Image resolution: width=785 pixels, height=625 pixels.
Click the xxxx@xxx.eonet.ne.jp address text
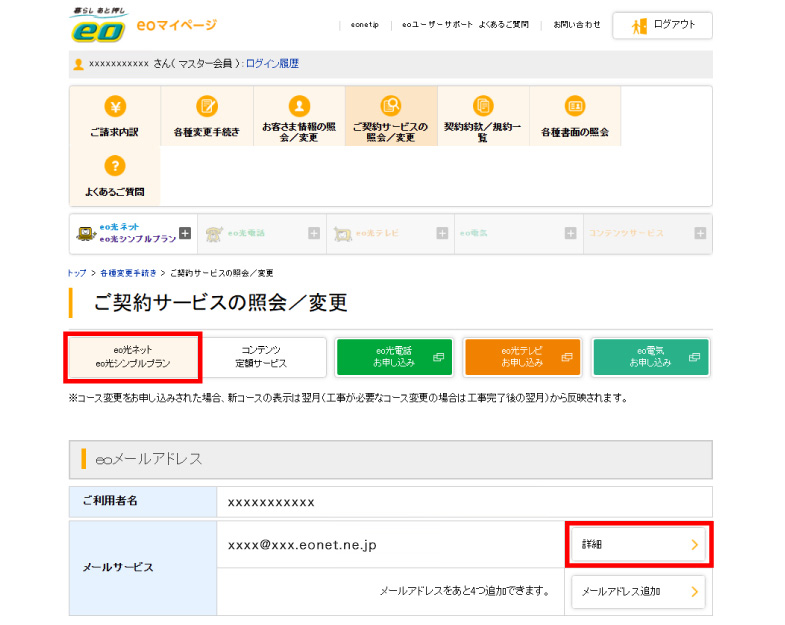tap(302, 545)
